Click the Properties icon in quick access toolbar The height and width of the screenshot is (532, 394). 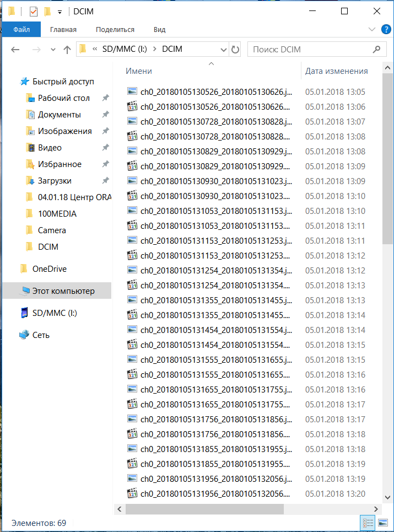click(33, 11)
